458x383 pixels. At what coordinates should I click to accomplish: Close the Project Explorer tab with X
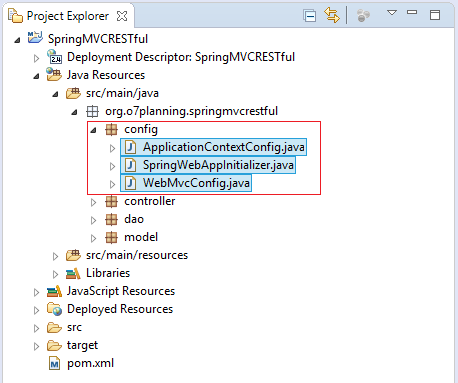pos(122,16)
